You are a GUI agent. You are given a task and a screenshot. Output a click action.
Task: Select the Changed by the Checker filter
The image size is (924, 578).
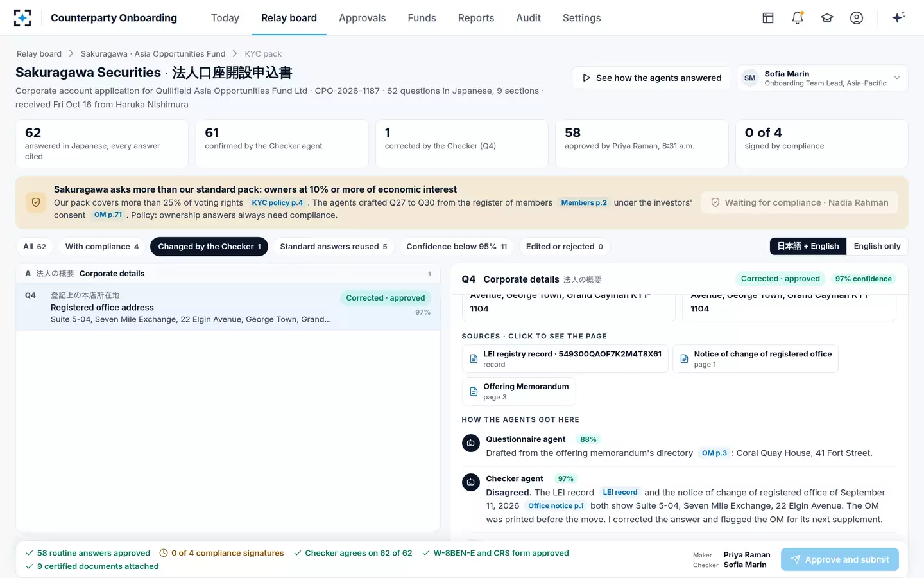tap(209, 247)
